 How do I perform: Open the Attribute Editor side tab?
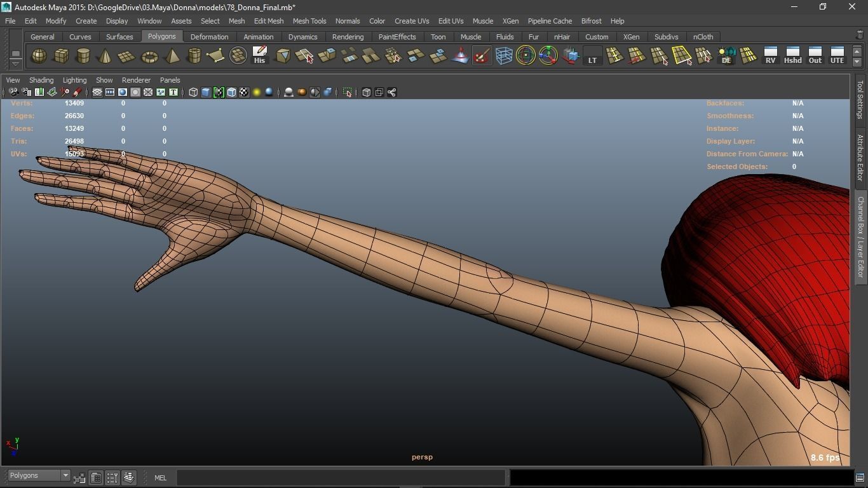pyautogui.click(x=860, y=158)
